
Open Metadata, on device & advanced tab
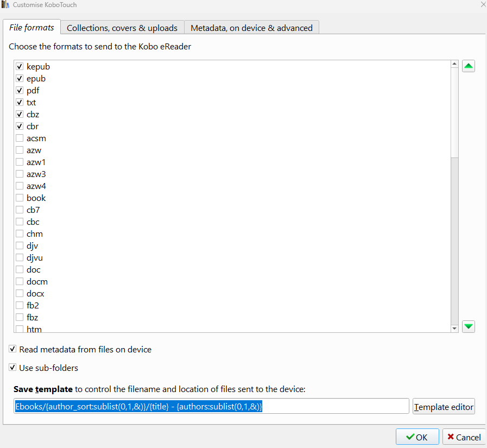[251, 28]
